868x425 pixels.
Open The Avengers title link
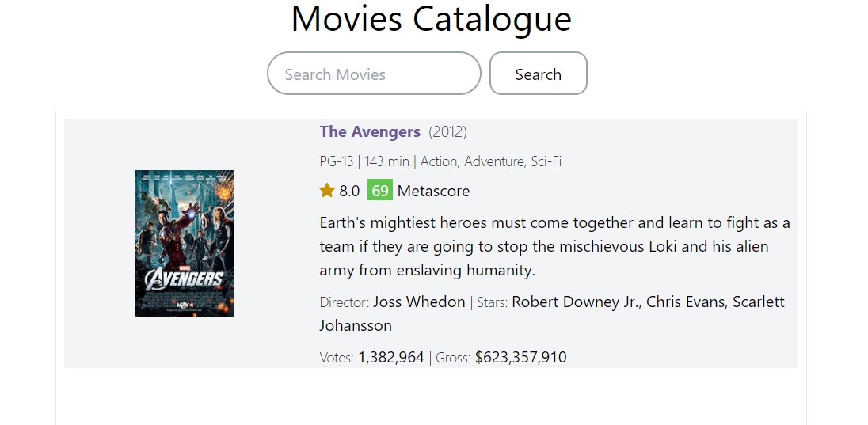coord(370,131)
